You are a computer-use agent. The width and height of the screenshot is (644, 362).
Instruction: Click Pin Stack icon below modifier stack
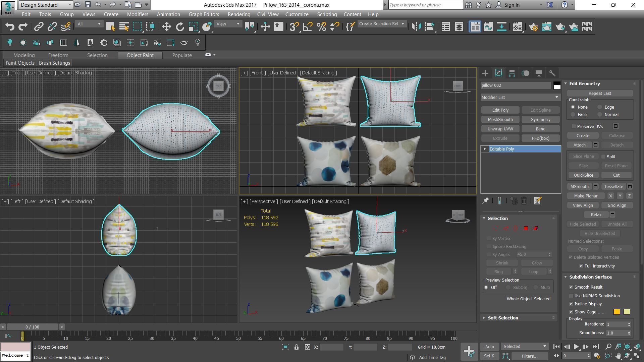(x=485, y=201)
